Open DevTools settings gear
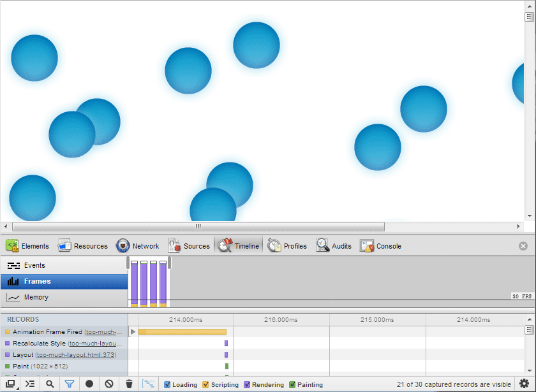536x392 pixels. pyautogui.click(x=525, y=384)
